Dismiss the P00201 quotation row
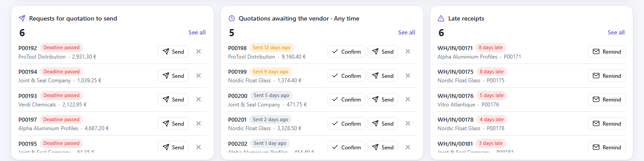This screenshot has height=161, width=644. [408, 123]
